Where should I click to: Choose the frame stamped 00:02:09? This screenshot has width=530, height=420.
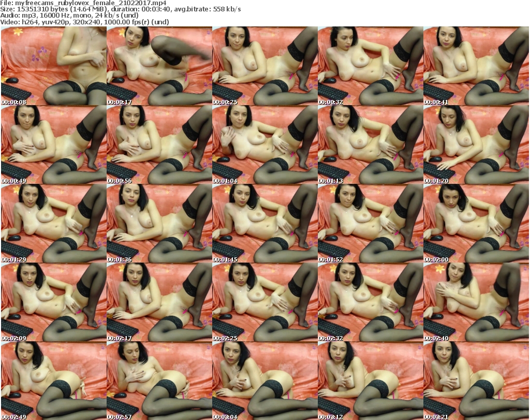[x=54, y=302]
